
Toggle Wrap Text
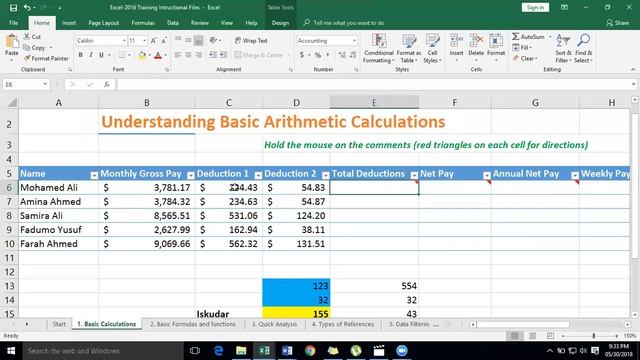251,40
